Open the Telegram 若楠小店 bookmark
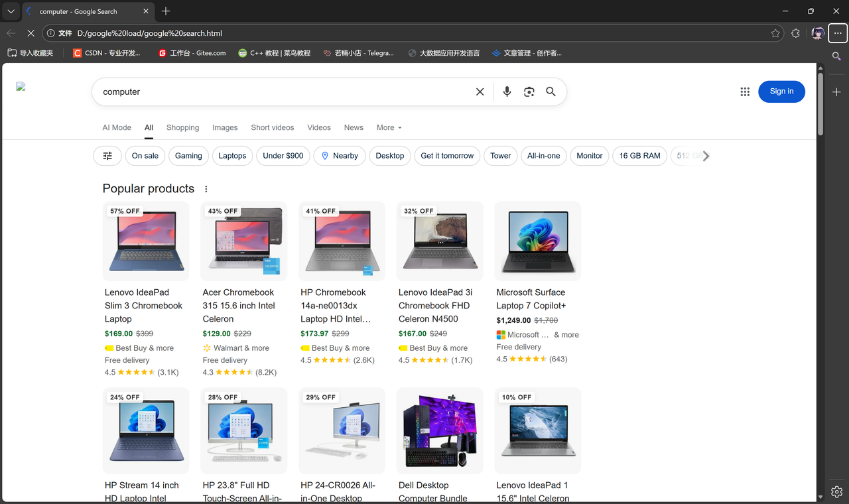This screenshot has height=504, width=849. pos(358,53)
